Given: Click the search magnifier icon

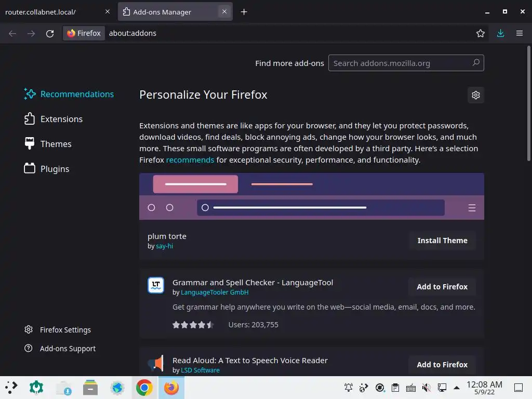Looking at the screenshot, I should coord(476,62).
